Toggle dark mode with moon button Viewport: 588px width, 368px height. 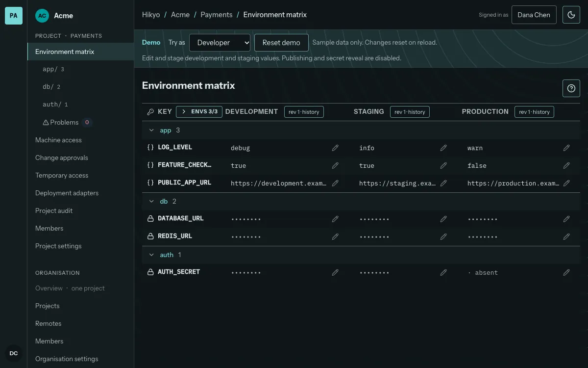click(571, 15)
